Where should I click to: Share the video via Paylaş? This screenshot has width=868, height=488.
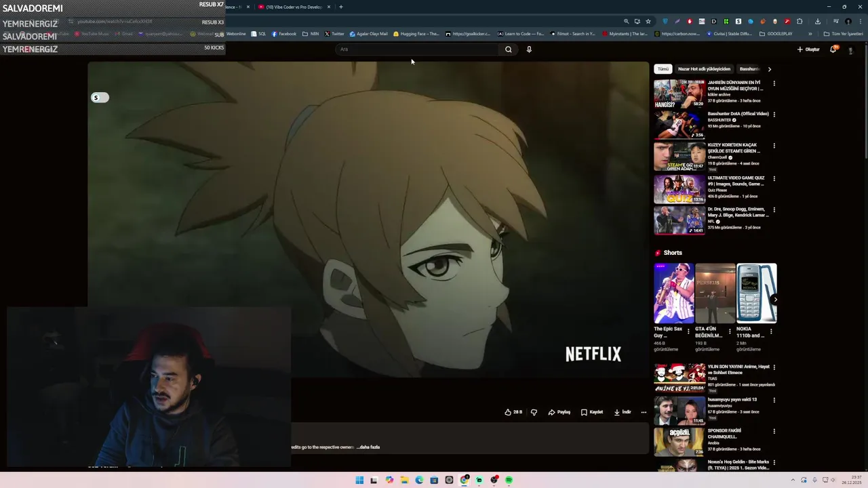[x=559, y=412]
